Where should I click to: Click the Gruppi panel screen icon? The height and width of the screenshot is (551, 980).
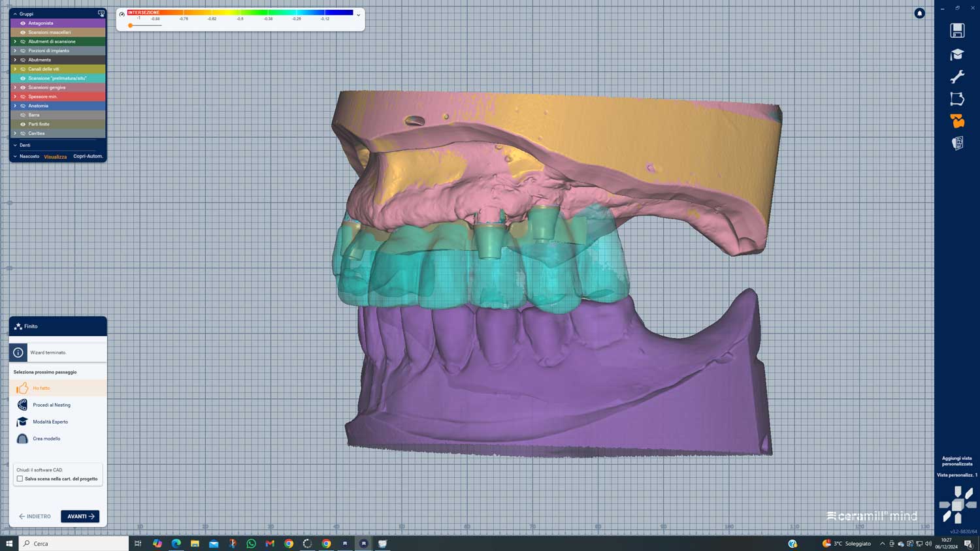(101, 13)
